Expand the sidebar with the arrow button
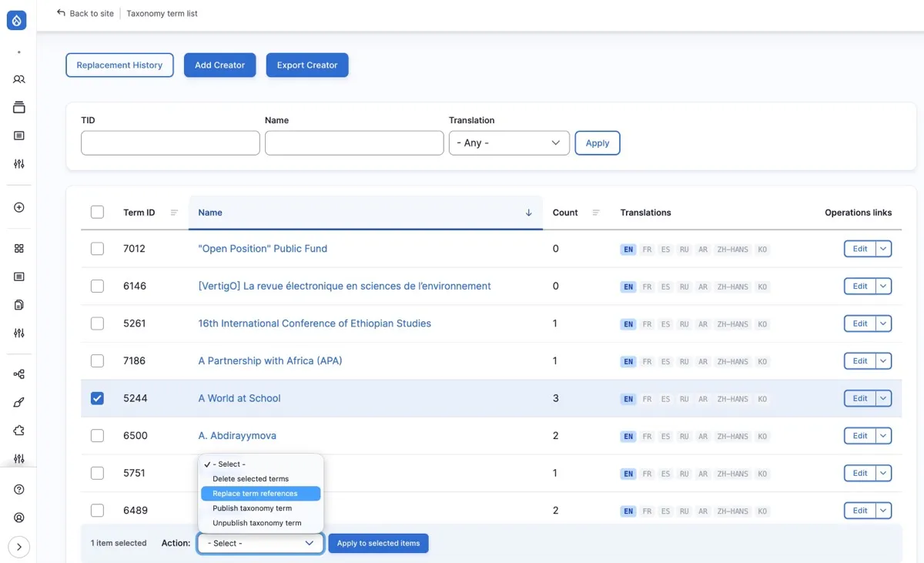 [18, 547]
